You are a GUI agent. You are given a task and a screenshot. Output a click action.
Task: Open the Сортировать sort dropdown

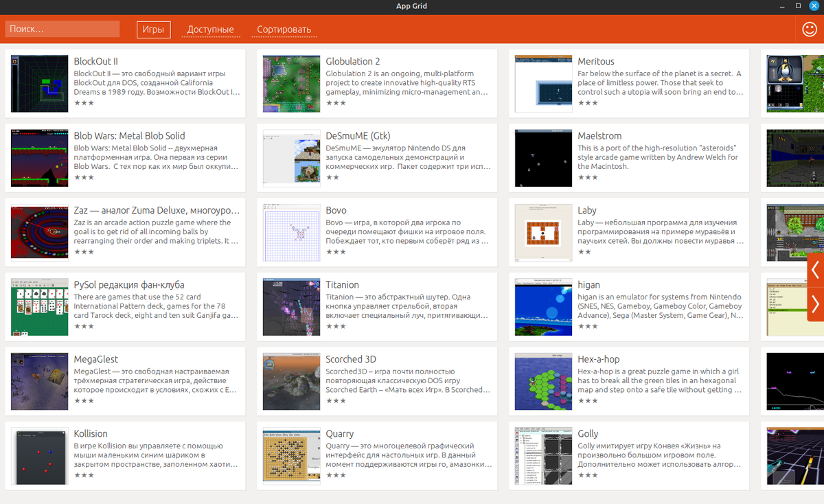click(x=284, y=30)
